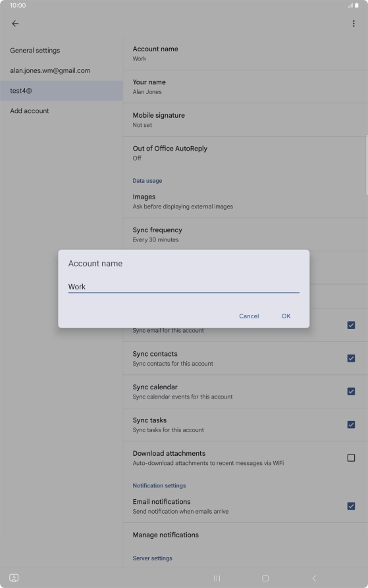Open Manage notifications

(x=245, y=535)
